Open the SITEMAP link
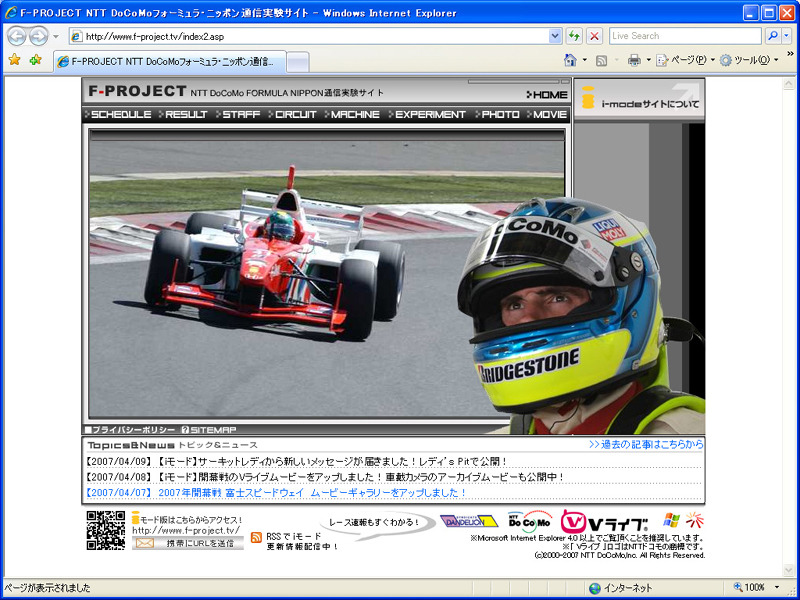This screenshot has height=600, width=800. tap(209, 430)
